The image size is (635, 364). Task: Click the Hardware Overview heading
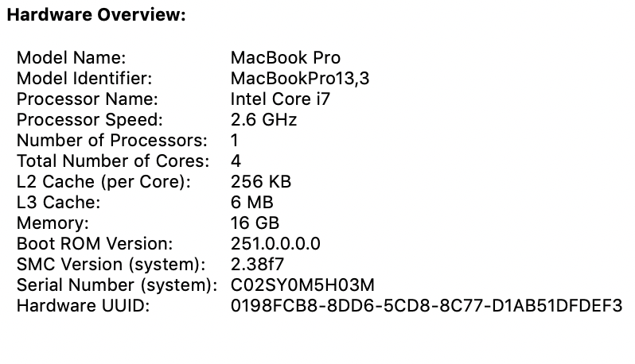(95, 15)
